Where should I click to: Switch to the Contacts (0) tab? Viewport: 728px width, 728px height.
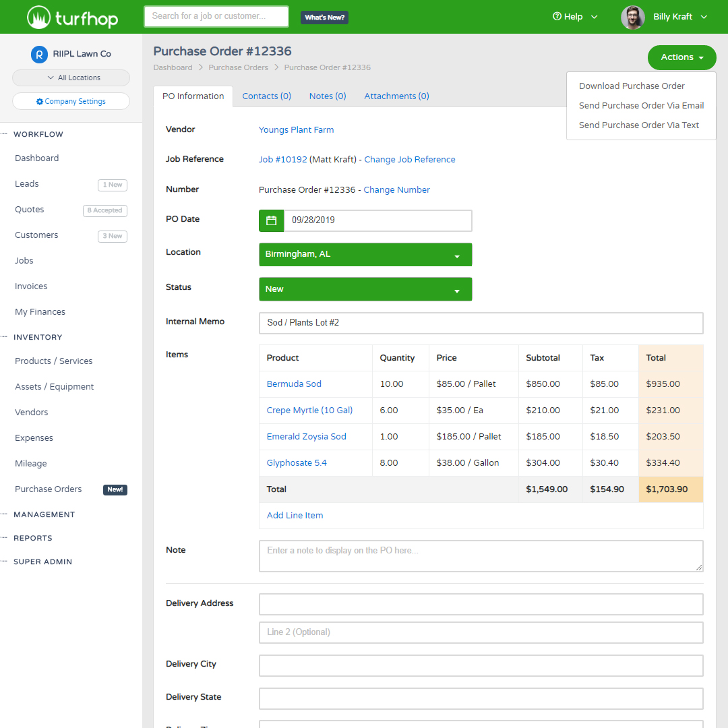[x=266, y=96]
